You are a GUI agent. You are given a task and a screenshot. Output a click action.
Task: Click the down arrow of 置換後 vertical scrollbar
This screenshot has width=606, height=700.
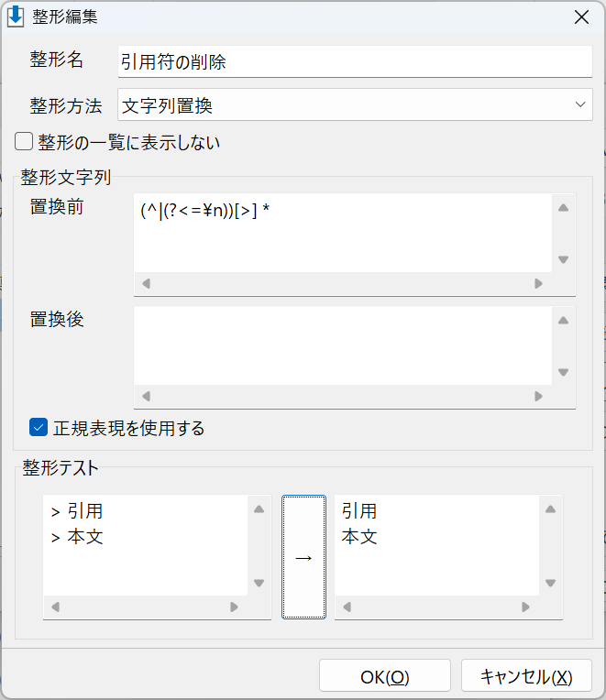point(563,372)
